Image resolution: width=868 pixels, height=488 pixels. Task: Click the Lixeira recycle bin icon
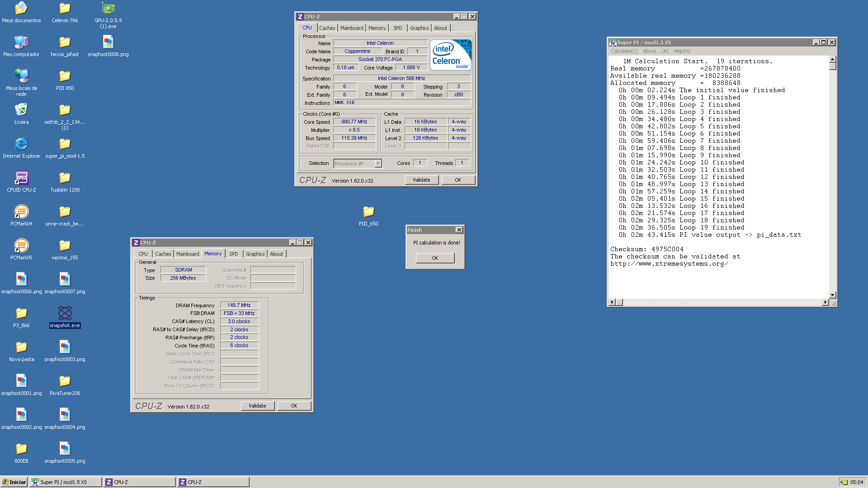click(x=21, y=114)
